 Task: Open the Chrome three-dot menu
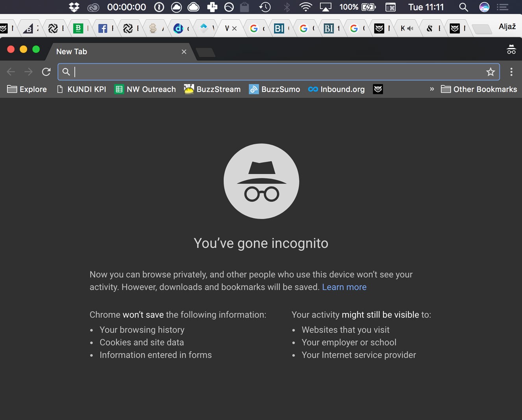(x=511, y=72)
